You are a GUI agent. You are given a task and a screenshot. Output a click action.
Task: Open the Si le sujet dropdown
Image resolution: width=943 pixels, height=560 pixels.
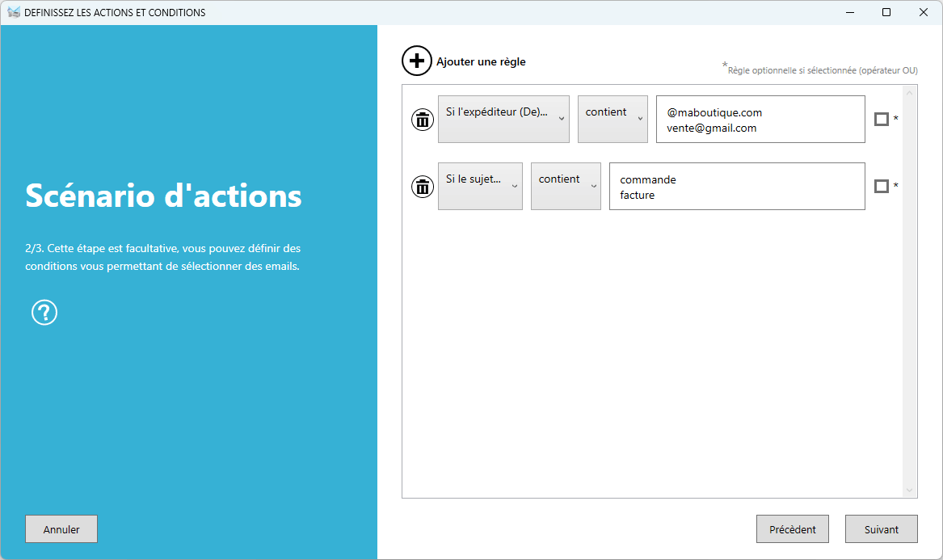pyautogui.click(x=480, y=186)
